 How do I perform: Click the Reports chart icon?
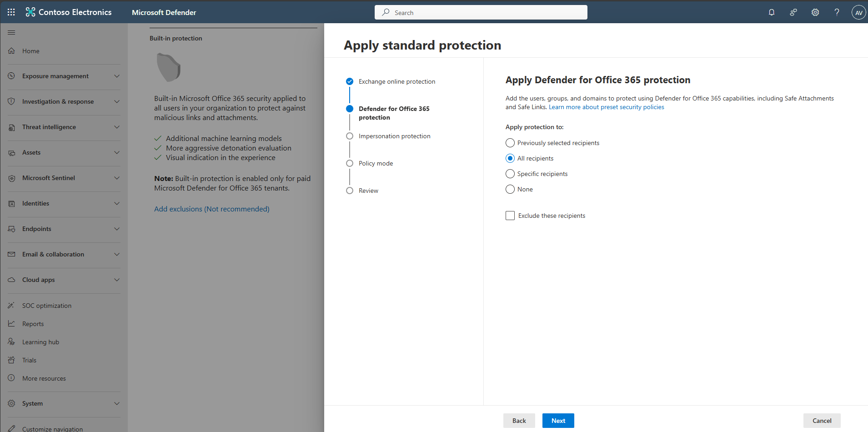(x=11, y=324)
